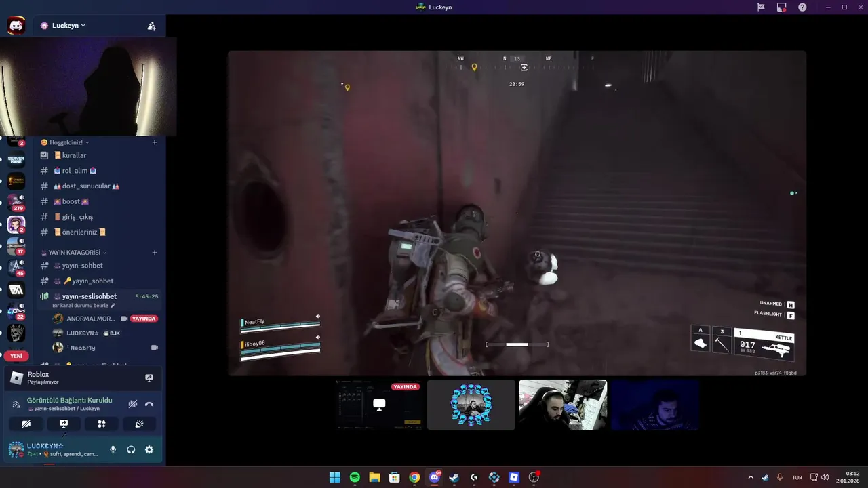Viewport: 868px width, 488px height.
Task: Disconnect from voice call hang-up icon
Action: [149, 404]
